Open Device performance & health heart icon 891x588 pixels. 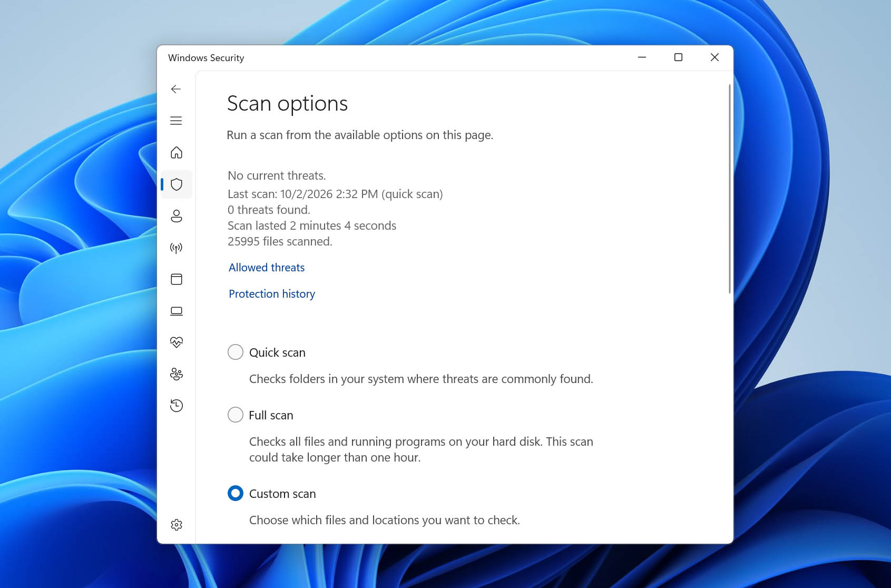(177, 342)
